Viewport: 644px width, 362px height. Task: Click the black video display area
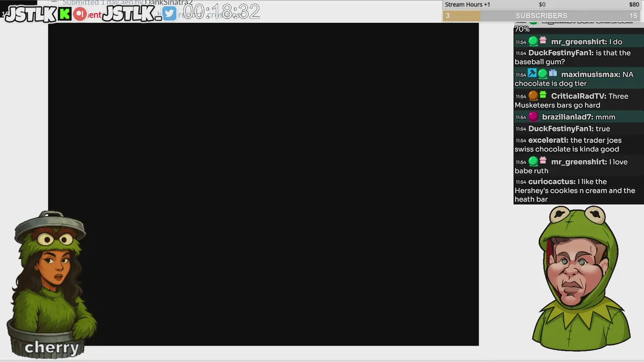click(263, 184)
